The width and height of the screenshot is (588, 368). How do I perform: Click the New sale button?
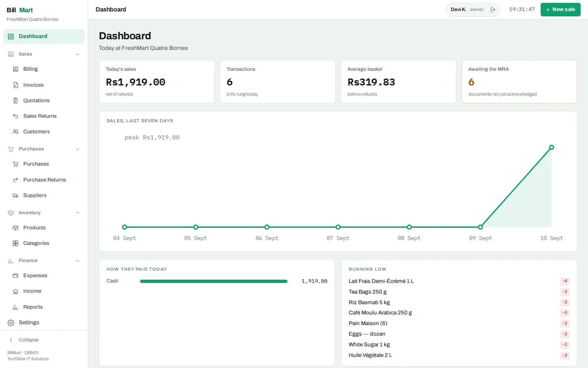(560, 9)
